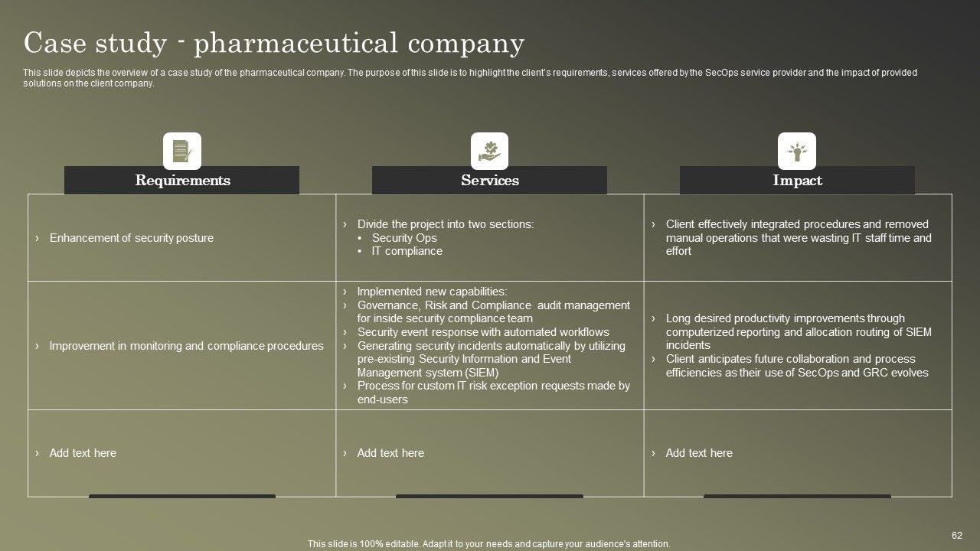This screenshot has height=551, width=980.
Task: Click 'Client effectively integrated procedures' impact text
Action: 799,238
